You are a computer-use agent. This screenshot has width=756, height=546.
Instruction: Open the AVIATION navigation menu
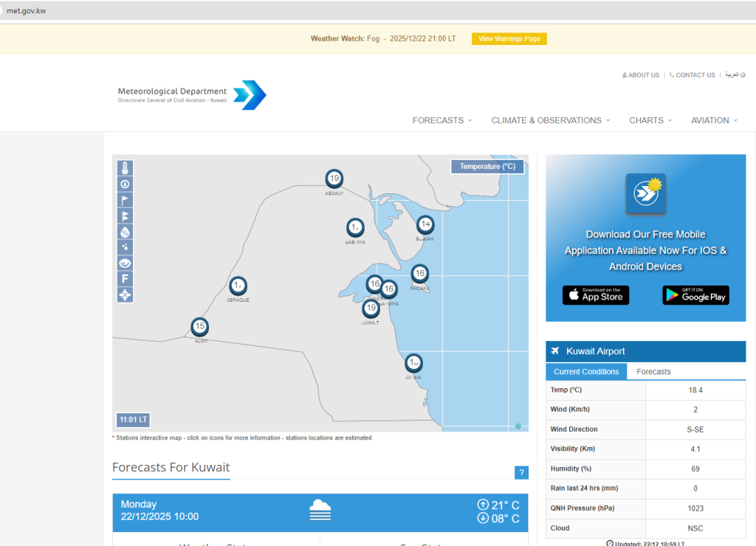coord(714,120)
